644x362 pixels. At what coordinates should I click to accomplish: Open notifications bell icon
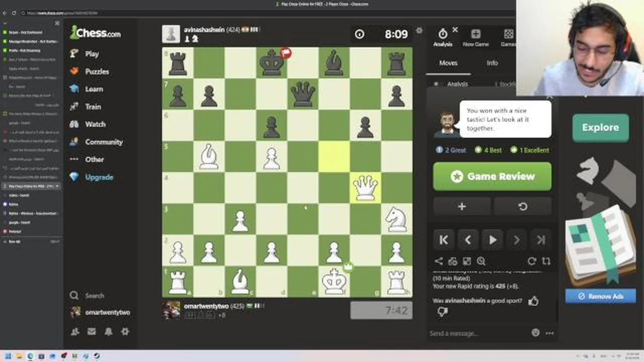click(108, 331)
